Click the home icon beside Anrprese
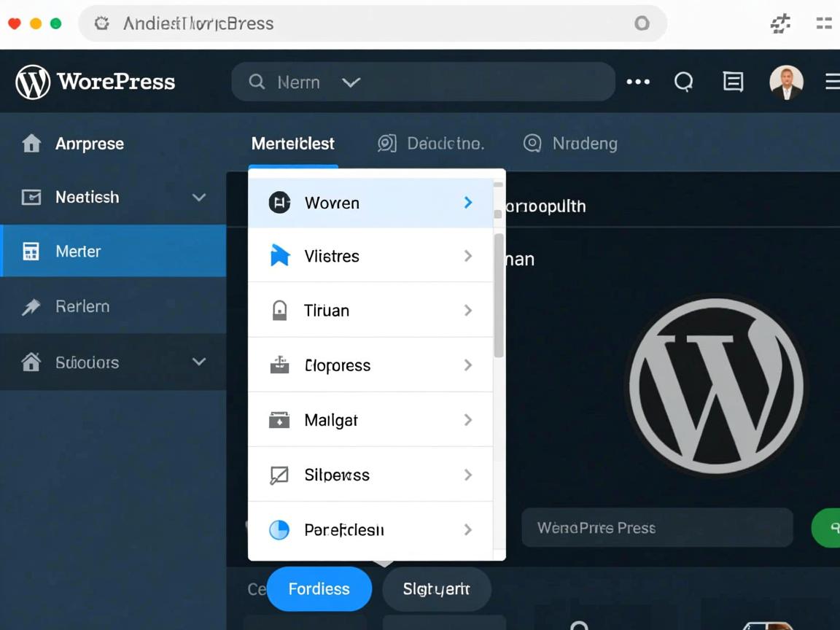This screenshot has height=630, width=840. [x=31, y=144]
